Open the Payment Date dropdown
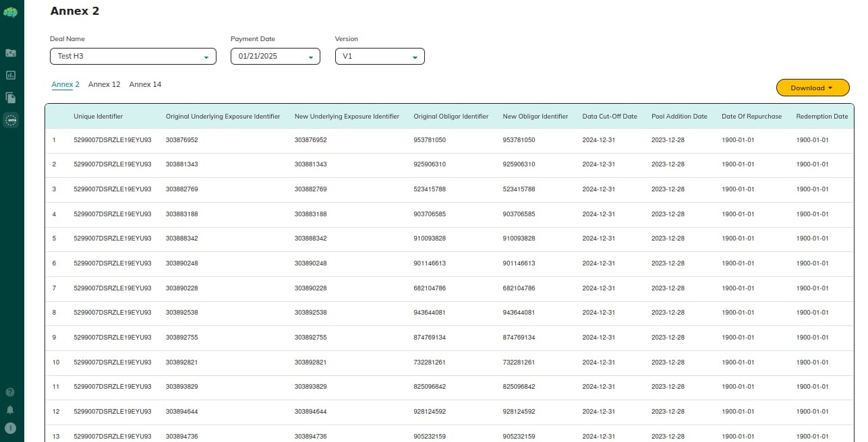This screenshot has width=868, height=442. (x=275, y=57)
